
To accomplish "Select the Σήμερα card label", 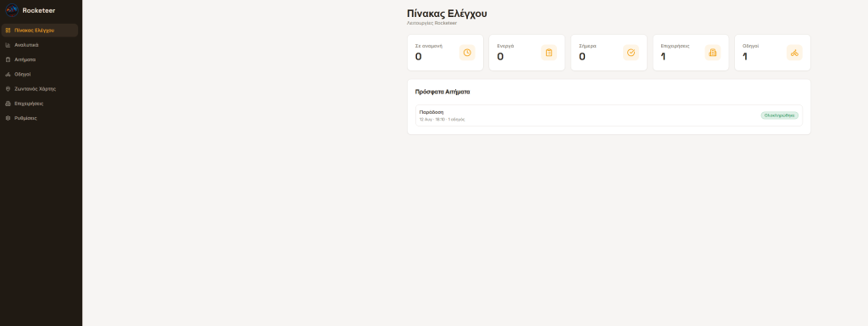I will pyautogui.click(x=587, y=46).
